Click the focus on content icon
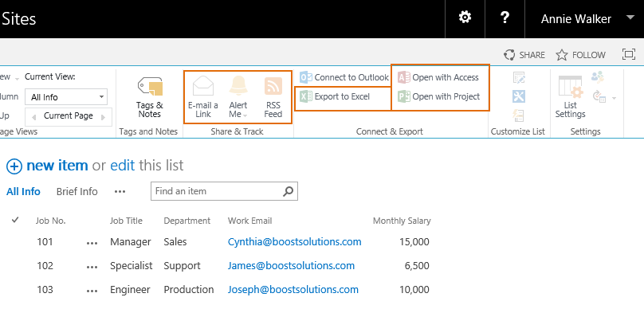This screenshot has width=644, height=309. (x=629, y=55)
